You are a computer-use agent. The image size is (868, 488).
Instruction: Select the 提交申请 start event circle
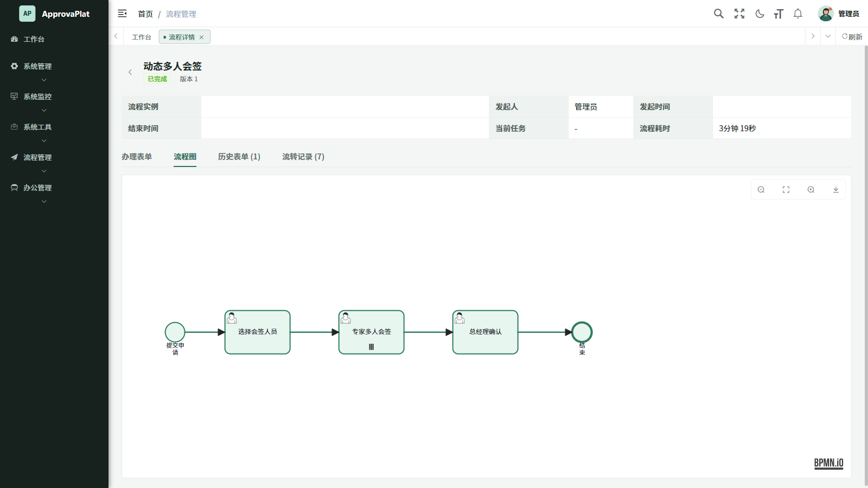click(x=175, y=332)
